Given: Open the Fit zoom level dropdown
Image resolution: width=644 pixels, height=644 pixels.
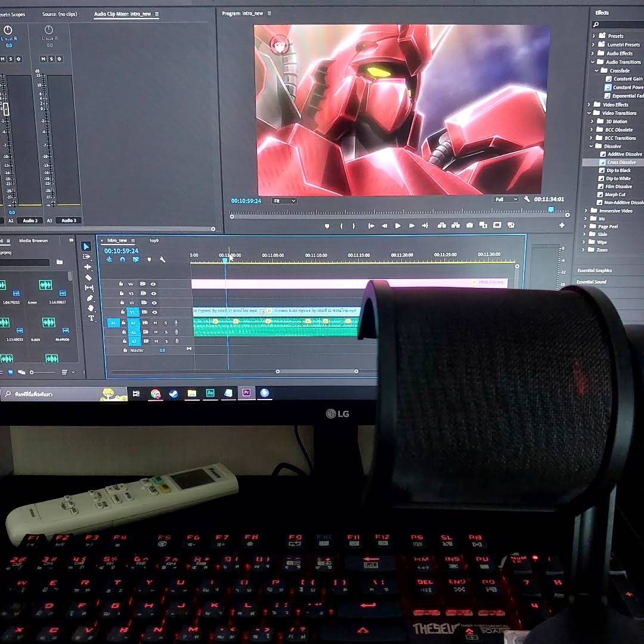Looking at the screenshot, I should 284,201.
